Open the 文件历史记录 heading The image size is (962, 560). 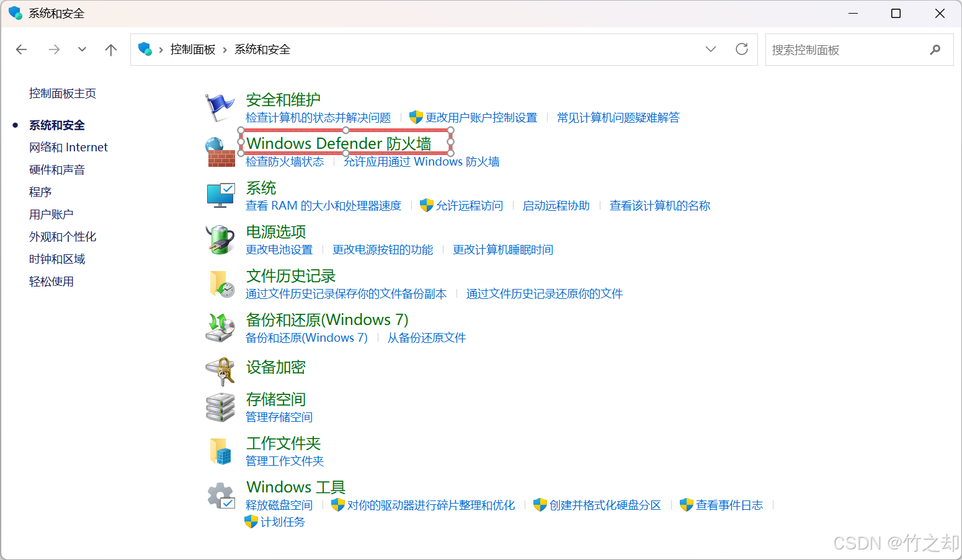click(291, 276)
